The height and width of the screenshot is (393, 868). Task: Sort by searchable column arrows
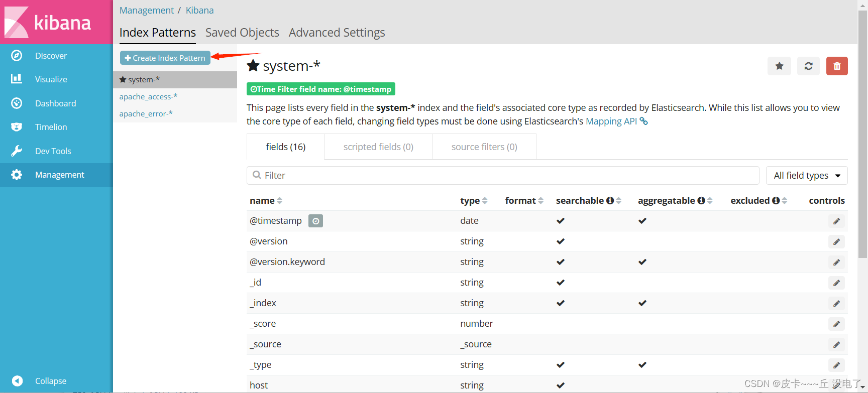click(x=619, y=200)
